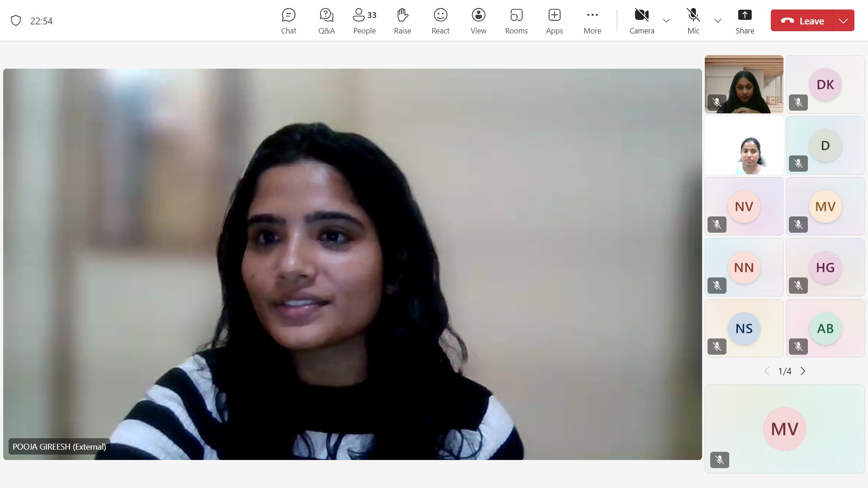868x488 pixels.
Task: Select the DK participant tile
Action: coord(825,84)
